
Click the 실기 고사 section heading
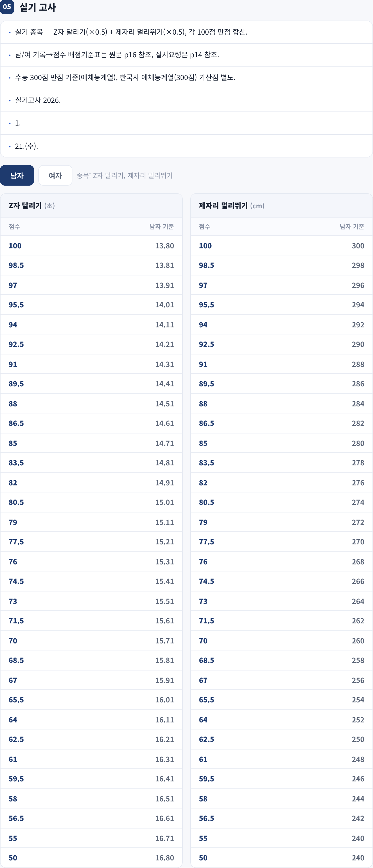coord(38,7)
